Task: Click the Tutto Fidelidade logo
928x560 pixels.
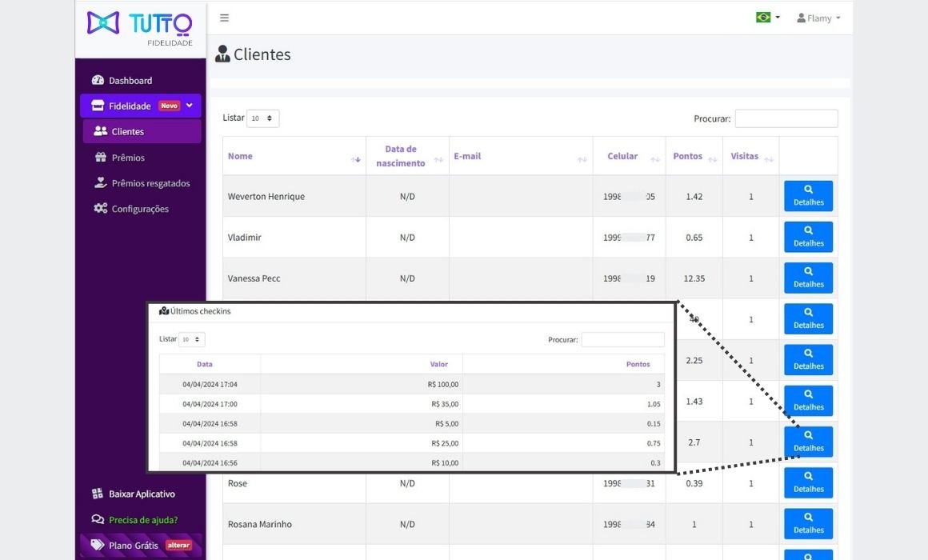Action: (140, 27)
